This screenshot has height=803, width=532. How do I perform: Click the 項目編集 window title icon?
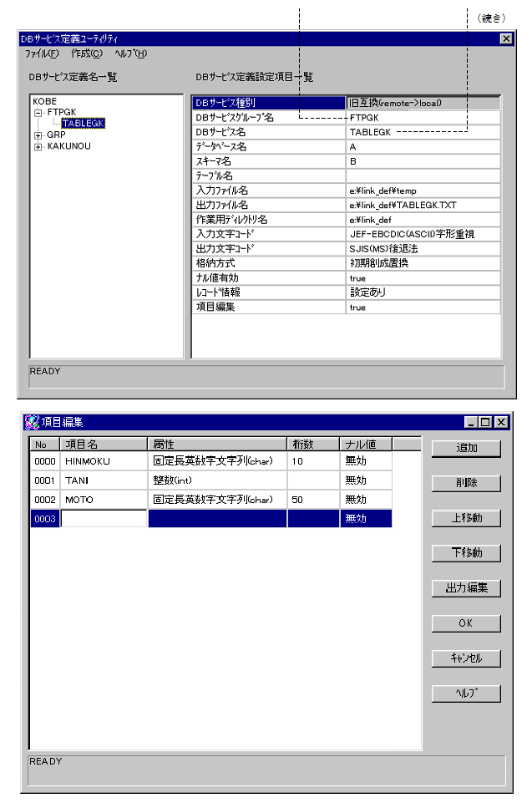32,422
